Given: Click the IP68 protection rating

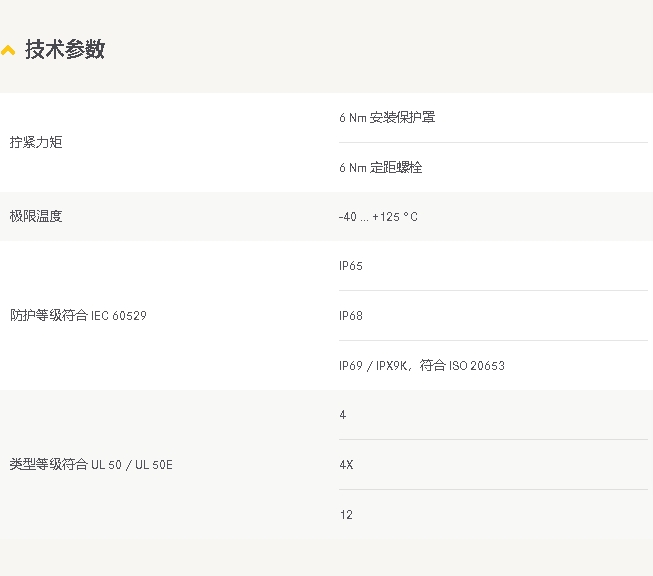Looking at the screenshot, I should tap(351, 316).
